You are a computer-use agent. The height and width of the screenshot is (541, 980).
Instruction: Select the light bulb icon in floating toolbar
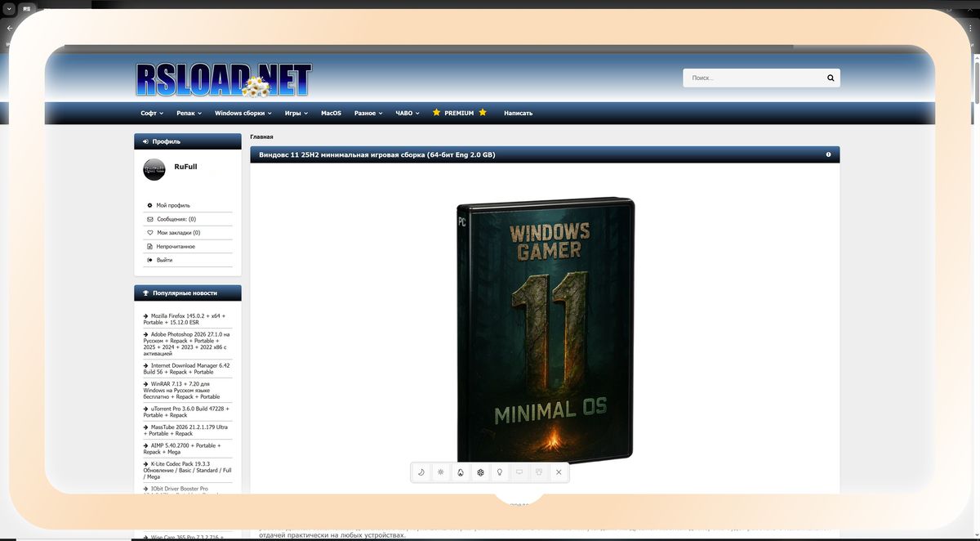pyautogui.click(x=500, y=472)
